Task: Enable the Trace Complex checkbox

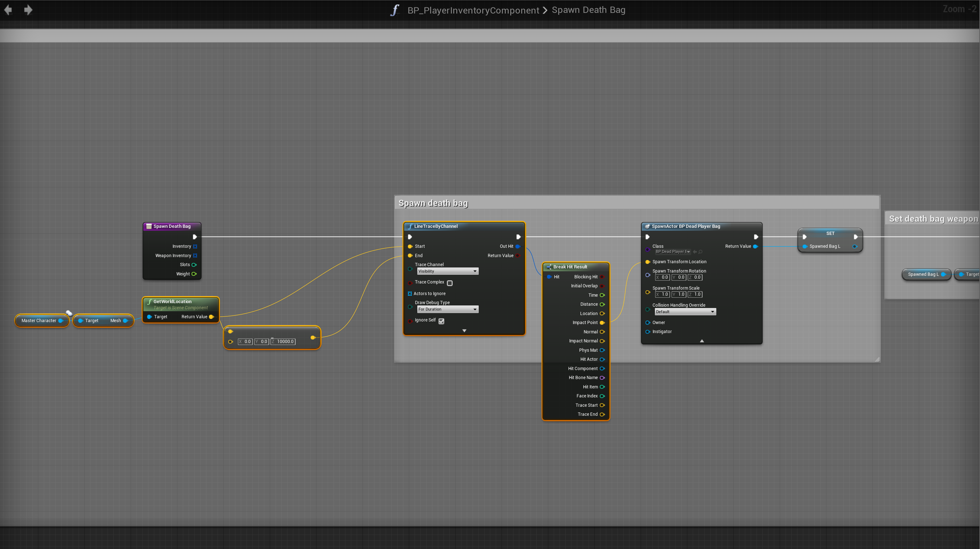Action: [450, 283]
